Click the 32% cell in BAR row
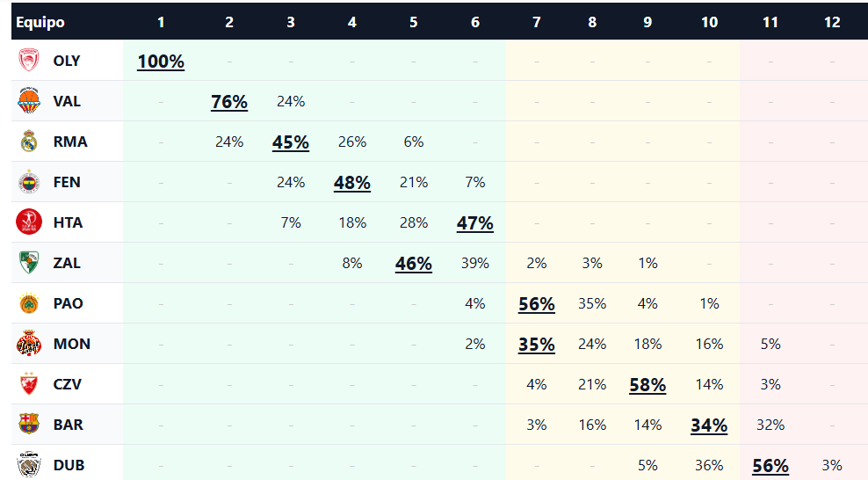The width and height of the screenshot is (868, 480). 770,425
